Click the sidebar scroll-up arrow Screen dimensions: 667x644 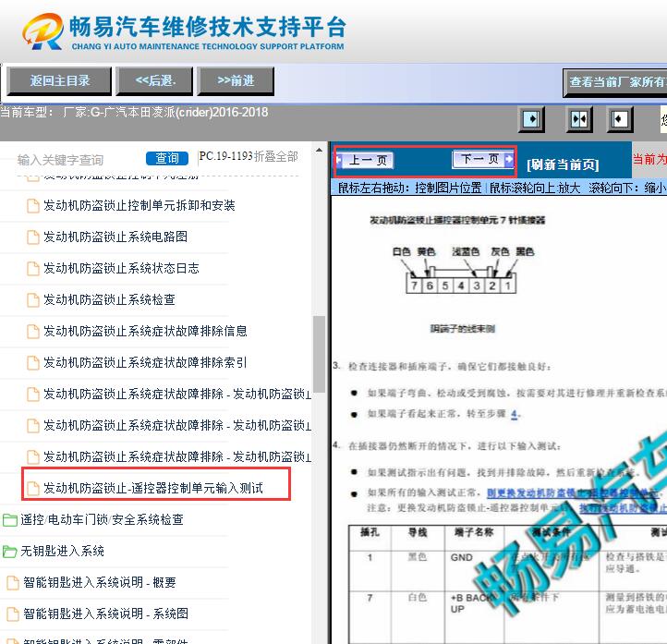click(319, 151)
